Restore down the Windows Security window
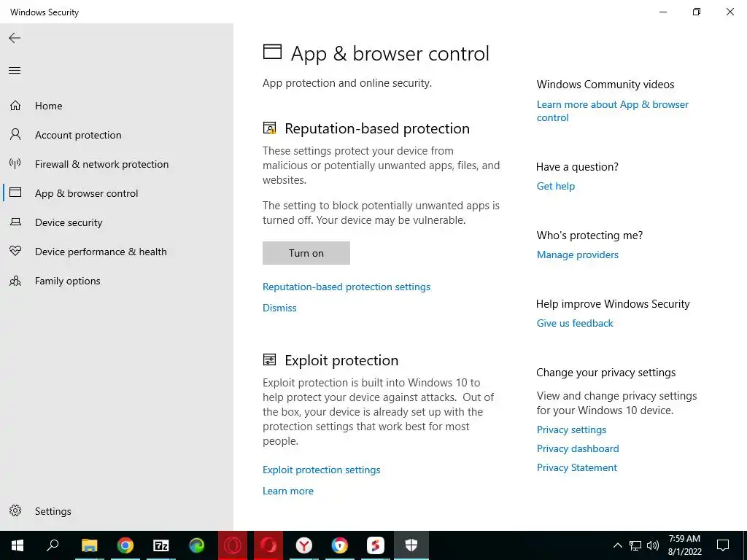The width and height of the screenshot is (747, 560). [697, 12]
